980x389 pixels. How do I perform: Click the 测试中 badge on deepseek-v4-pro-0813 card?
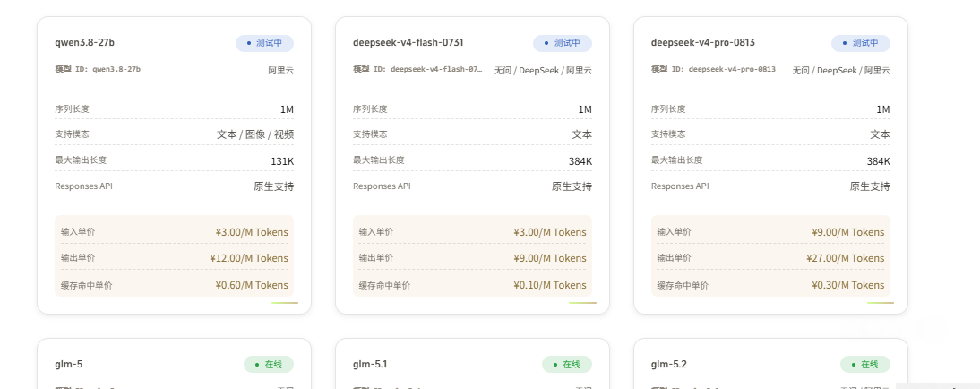tap(861, 43)
